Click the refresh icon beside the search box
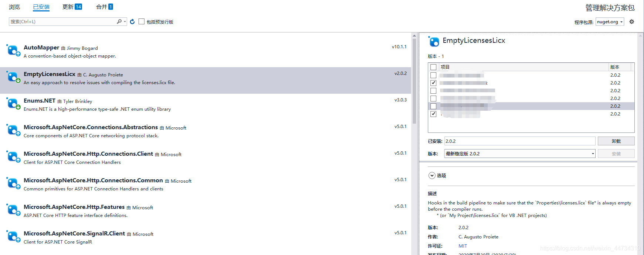 (132, 22)
